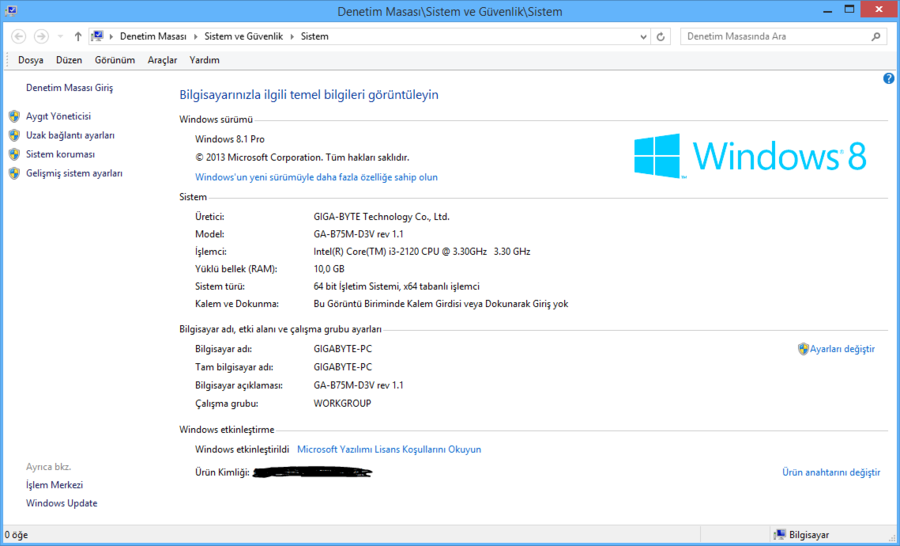Select the 'WORKGROUP' value
Viewport: 900px width, 546px height.
[x=342, y=404]
